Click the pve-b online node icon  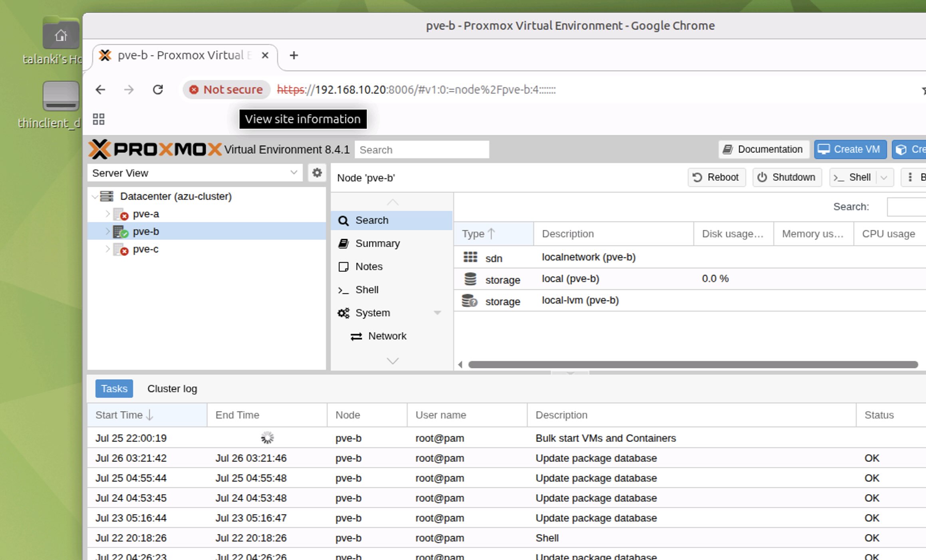click(121, 232)
